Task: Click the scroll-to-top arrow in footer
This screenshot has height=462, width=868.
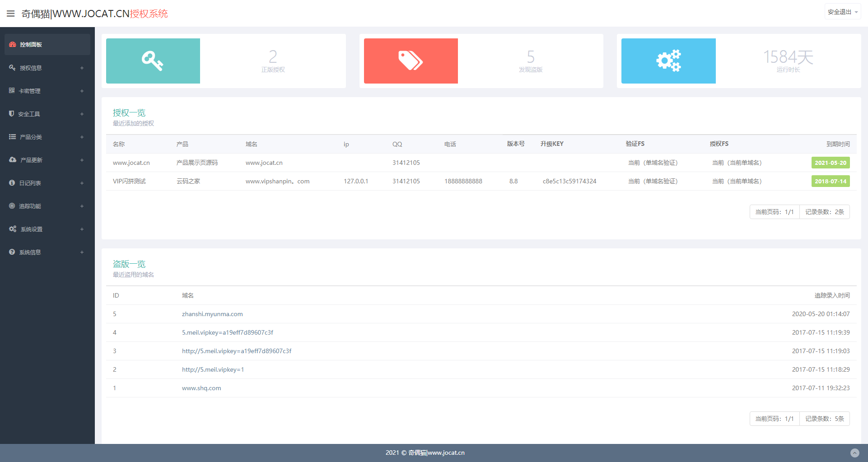Action: (x=855, y=453)
